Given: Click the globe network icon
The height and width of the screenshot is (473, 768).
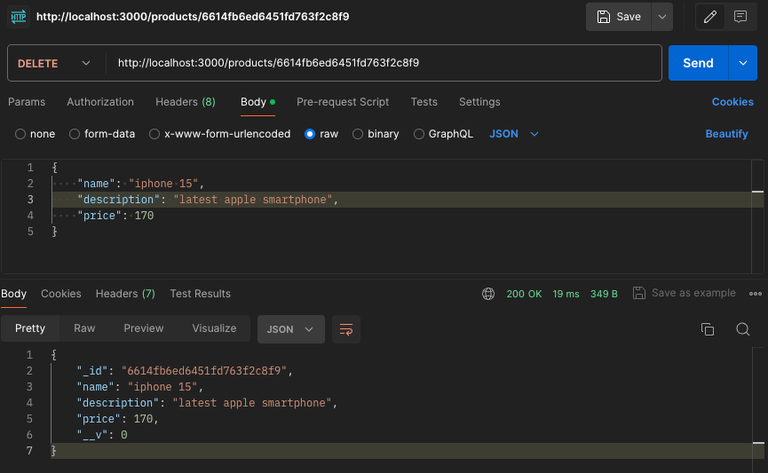Looking at the screenshot, I should (x=488, y=294).
